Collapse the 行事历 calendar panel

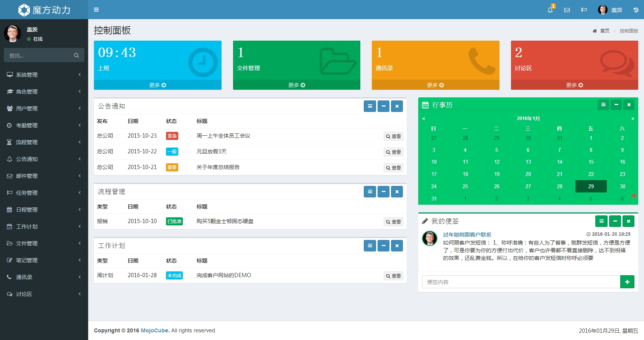[x=616, y=105]
